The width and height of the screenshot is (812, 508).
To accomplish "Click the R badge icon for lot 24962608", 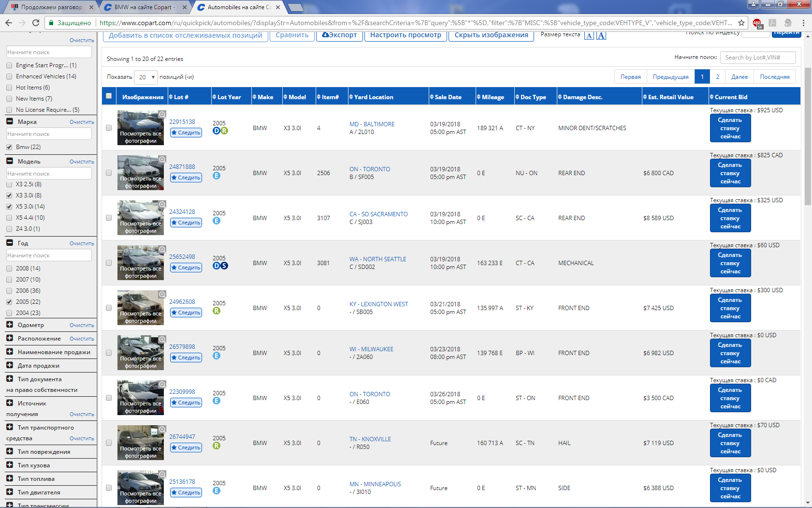I will tap(217, 311).
